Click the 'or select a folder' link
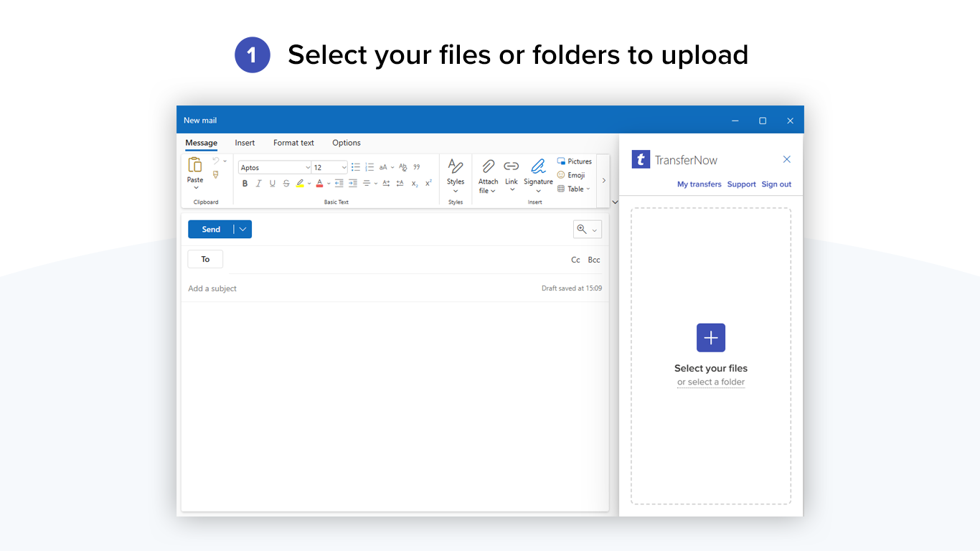This screenshot has height=551, width=980. (711, 382)
